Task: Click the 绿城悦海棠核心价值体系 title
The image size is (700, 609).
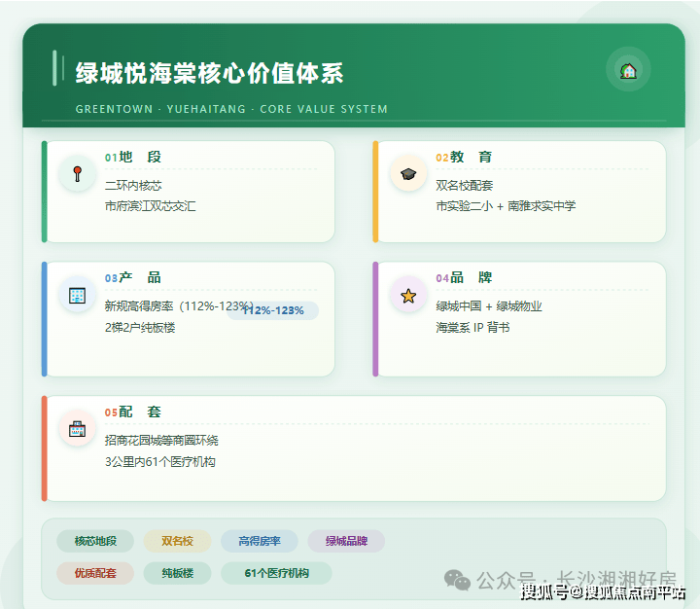Action: click(x=209, y=73)
